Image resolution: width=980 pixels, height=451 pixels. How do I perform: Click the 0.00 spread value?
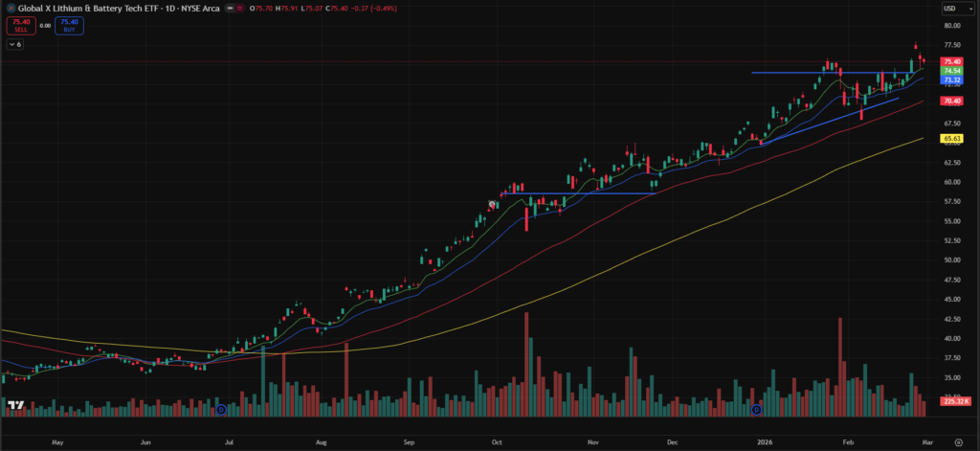[x=45, y=25]
